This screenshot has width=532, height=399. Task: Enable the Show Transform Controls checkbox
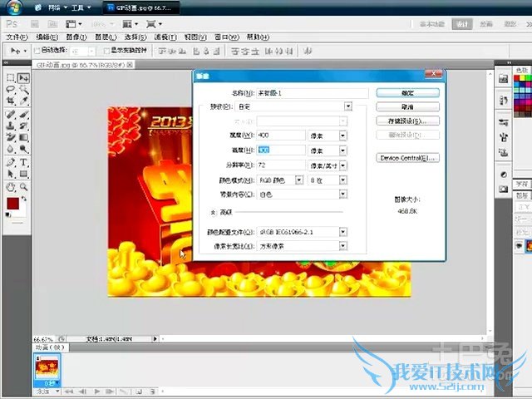point(106,51)
